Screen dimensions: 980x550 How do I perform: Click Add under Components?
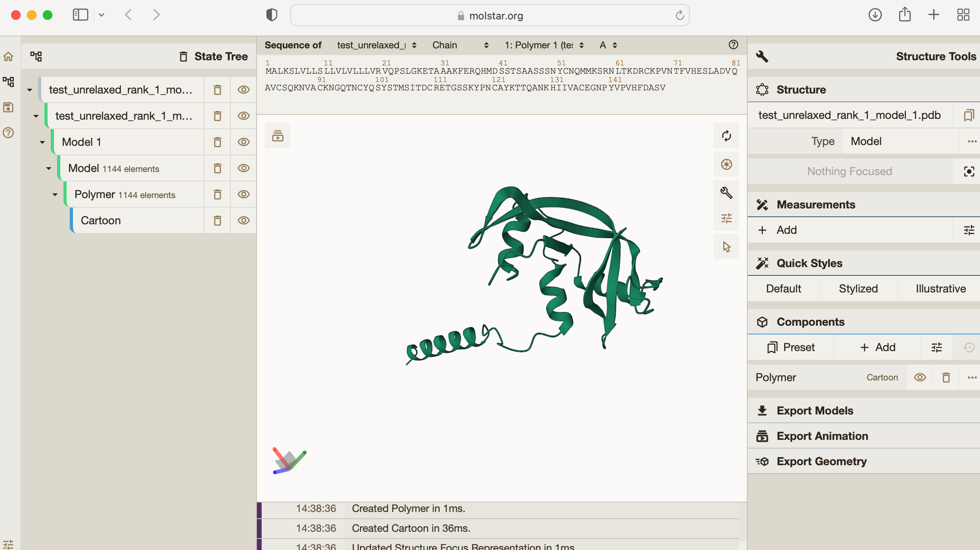[x=877, y=348]
